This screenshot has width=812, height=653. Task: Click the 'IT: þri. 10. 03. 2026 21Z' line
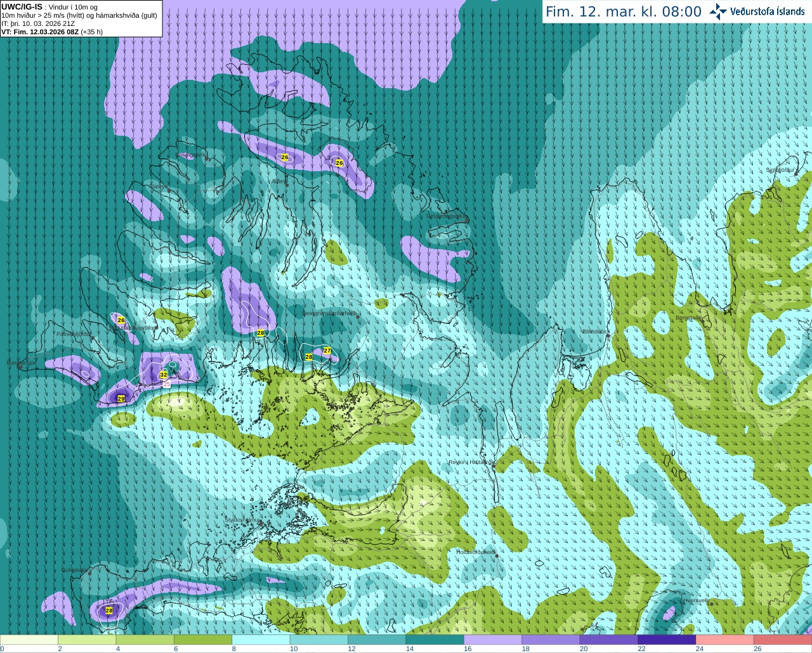tap(38, 23)
